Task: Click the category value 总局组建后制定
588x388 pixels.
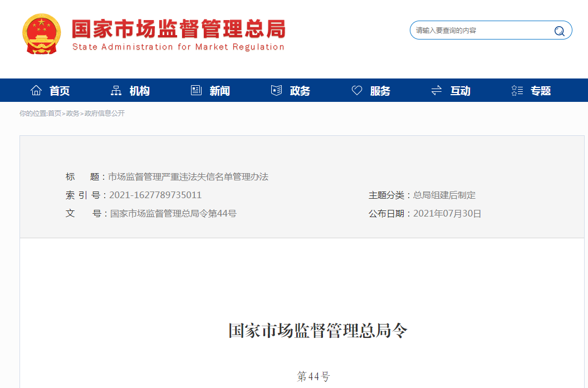Action: pyautogui.click(x=444, y=195)
